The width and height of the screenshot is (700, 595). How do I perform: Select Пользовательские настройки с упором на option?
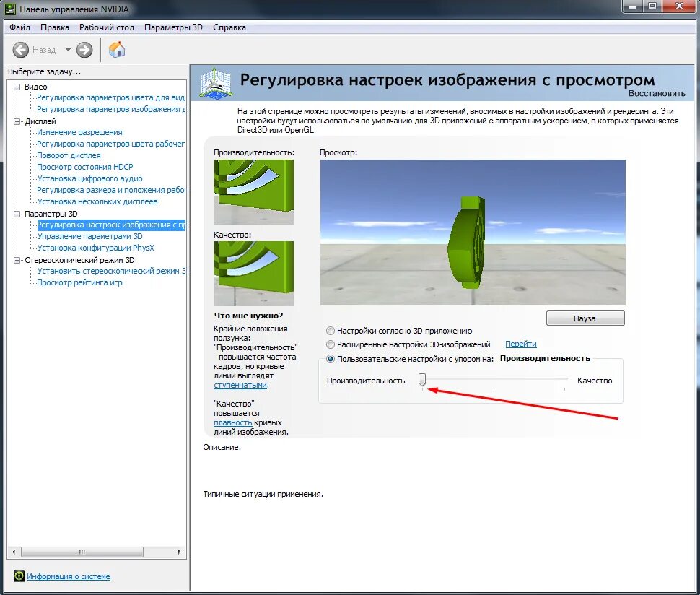331,359
